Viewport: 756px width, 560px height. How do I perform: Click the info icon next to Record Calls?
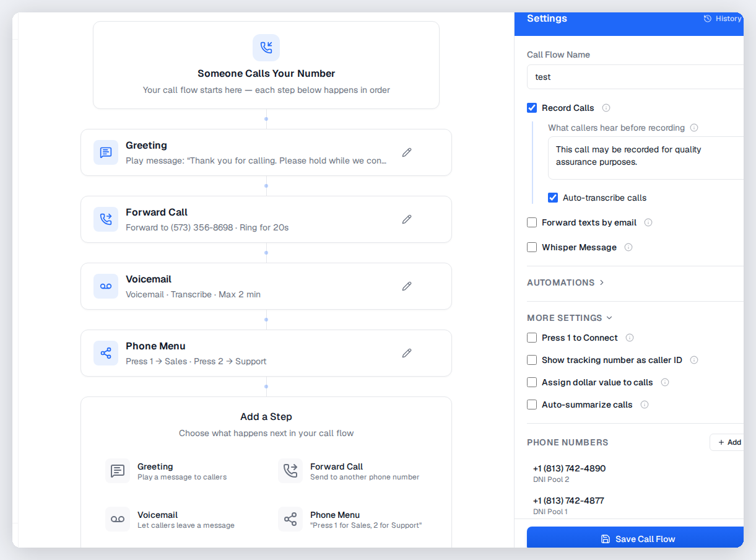(606, 108)
